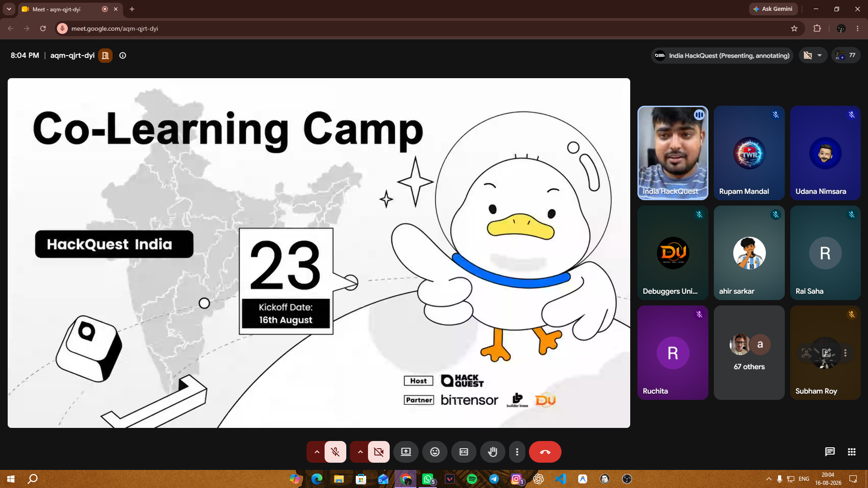
Task: Leave the call with red hang-up button
Action: (545, 452)
